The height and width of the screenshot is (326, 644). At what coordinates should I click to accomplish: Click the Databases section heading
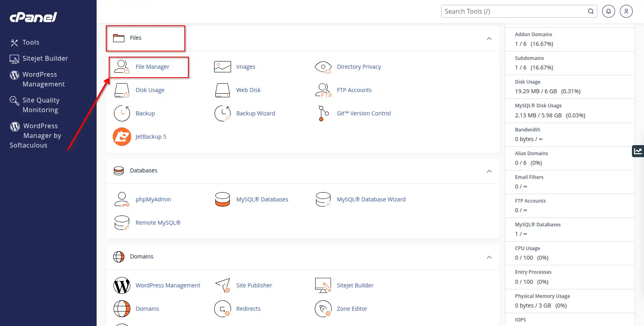point(144,170)
